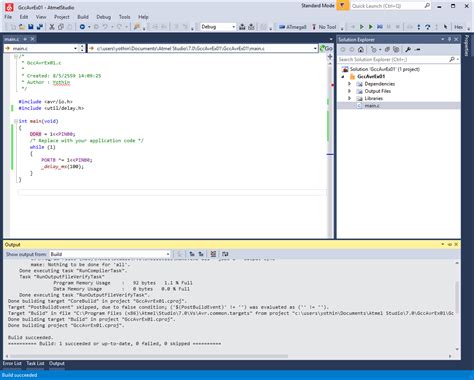Click the ATmega8 device button
The height and width of the screenshot is (380, 474).
click(293, 27)
